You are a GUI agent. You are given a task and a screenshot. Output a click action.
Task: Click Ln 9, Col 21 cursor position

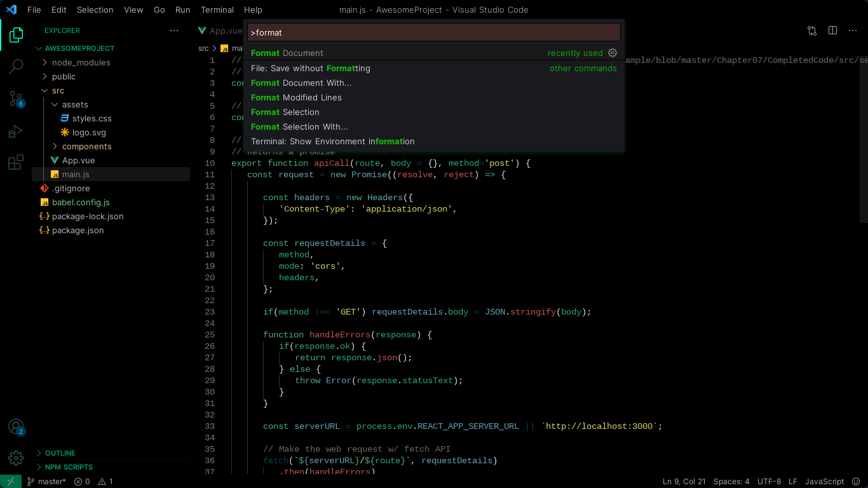[684, 482]
